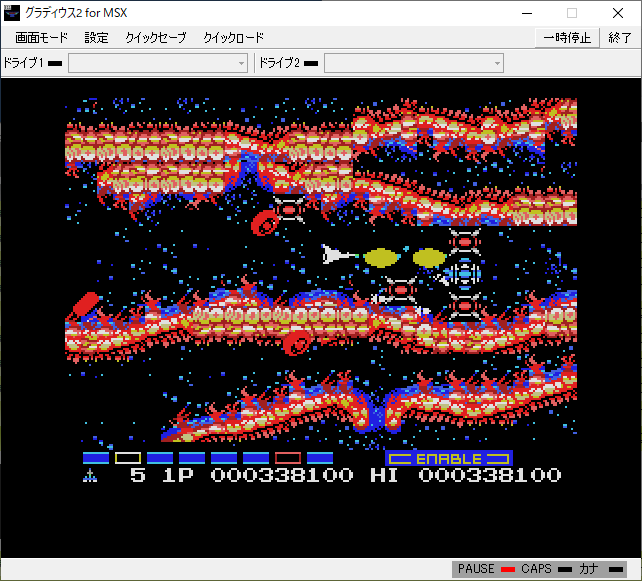Viewport: 642px width, 581px height.
Task: Close the グラディウス2 for MSX window
Action: [x=618, y=13]
